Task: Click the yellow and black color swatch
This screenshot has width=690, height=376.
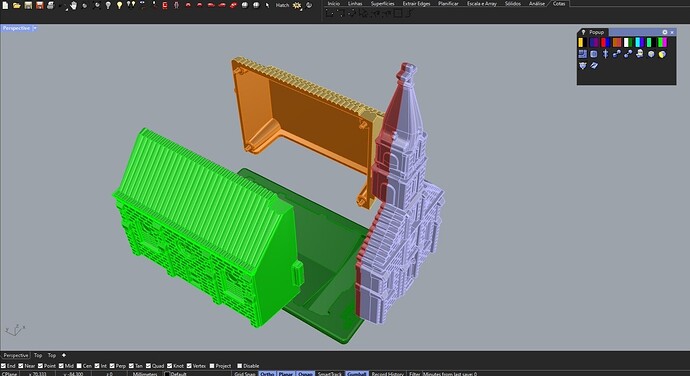Action: (x=582, y=42)
